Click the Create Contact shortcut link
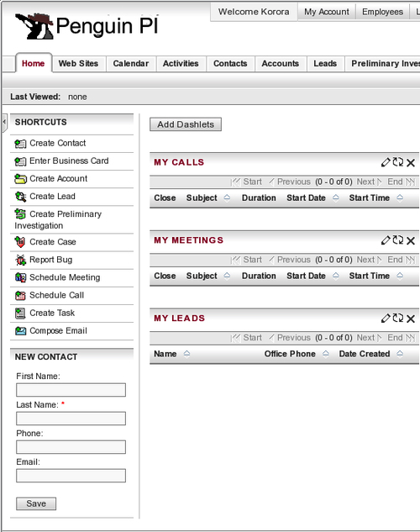420x532 pixels. click(58, 143)
